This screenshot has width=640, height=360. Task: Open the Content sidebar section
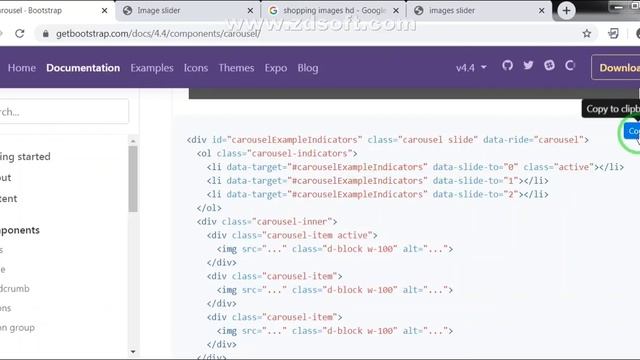9,199
